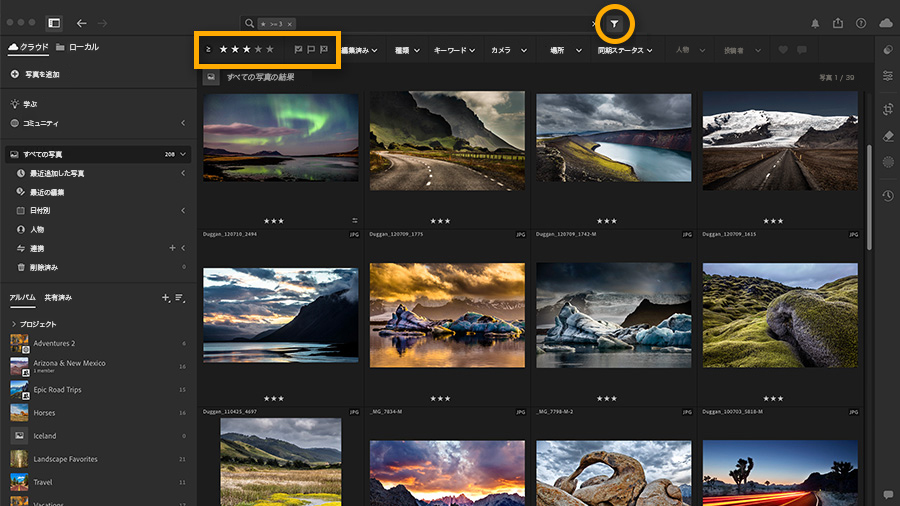Viewport: 900px width, 506px height.
Task: Switch to クラウド tab
Action: click(x=29, y=47)
